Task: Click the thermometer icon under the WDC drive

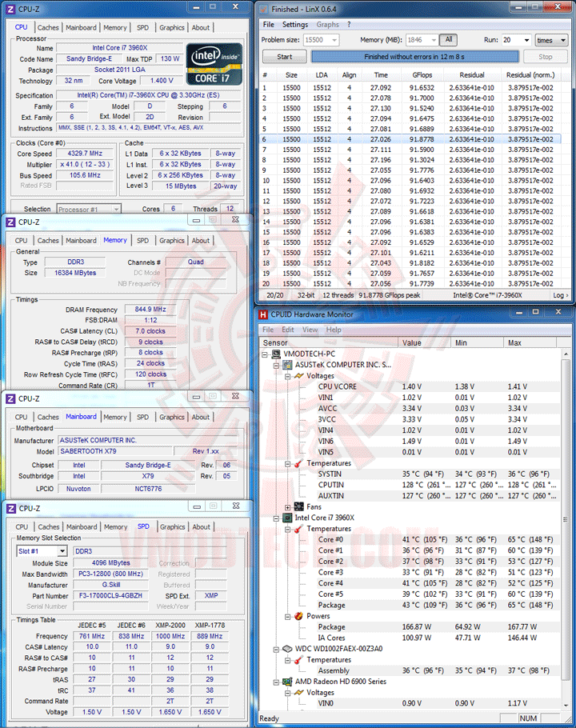Action: 299,660
